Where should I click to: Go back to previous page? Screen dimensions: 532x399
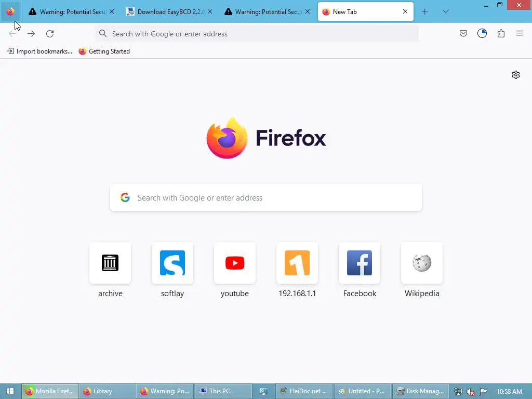[12, 34]
